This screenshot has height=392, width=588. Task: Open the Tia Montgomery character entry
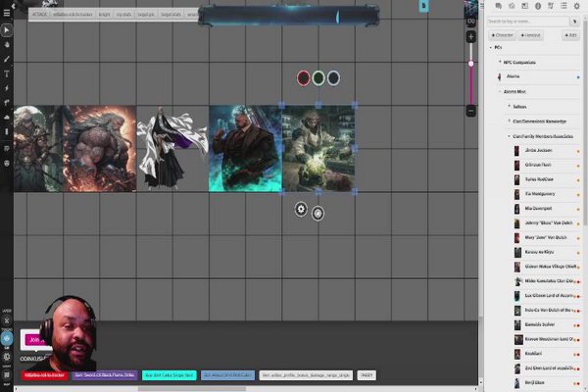546,194
